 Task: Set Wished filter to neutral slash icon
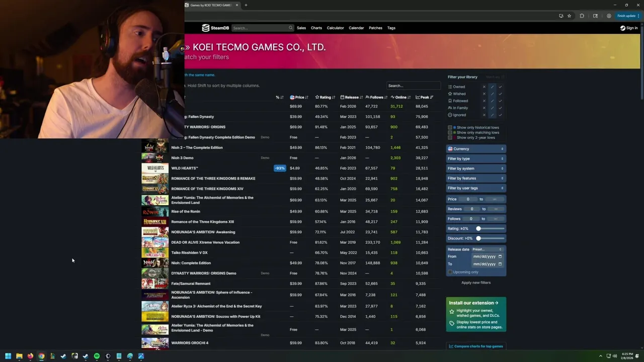coord(492,94)
